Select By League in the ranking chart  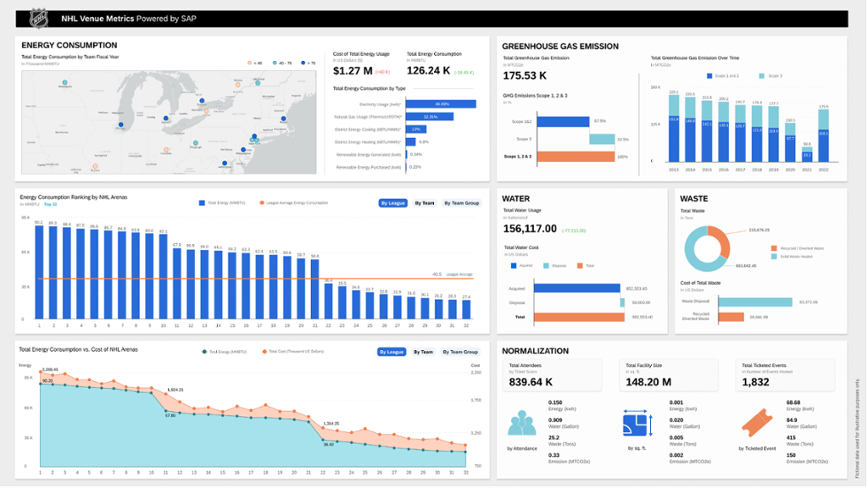(x=393, y=203)
